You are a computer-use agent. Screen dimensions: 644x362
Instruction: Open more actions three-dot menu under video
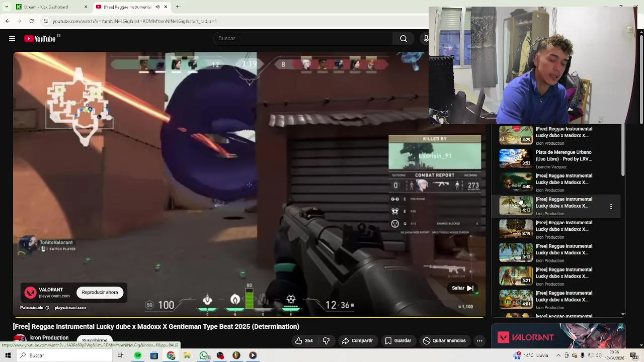click(x=479, y=341)
